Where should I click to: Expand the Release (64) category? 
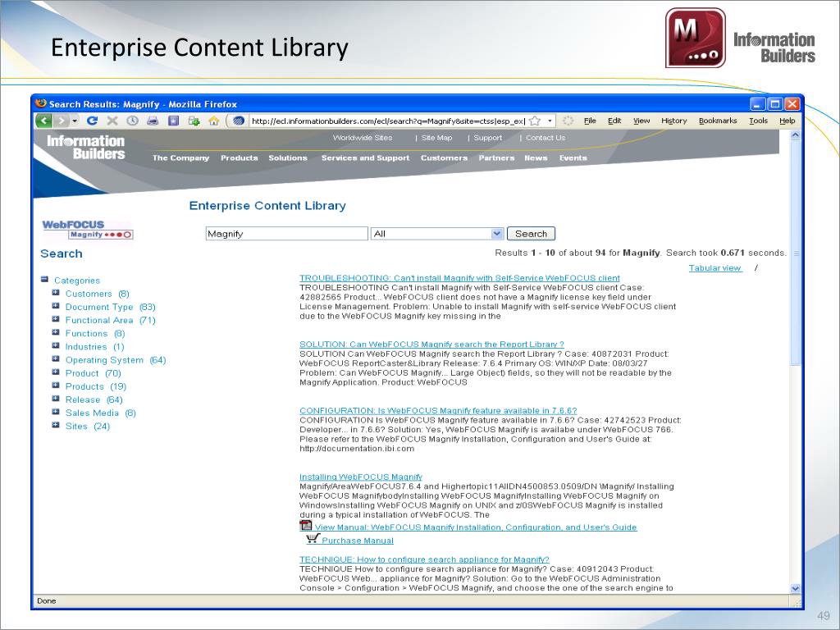point(56,399)
